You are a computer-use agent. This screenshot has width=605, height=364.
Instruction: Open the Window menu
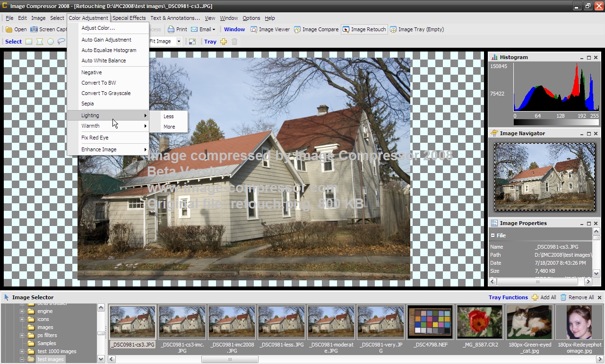point(229,18)
